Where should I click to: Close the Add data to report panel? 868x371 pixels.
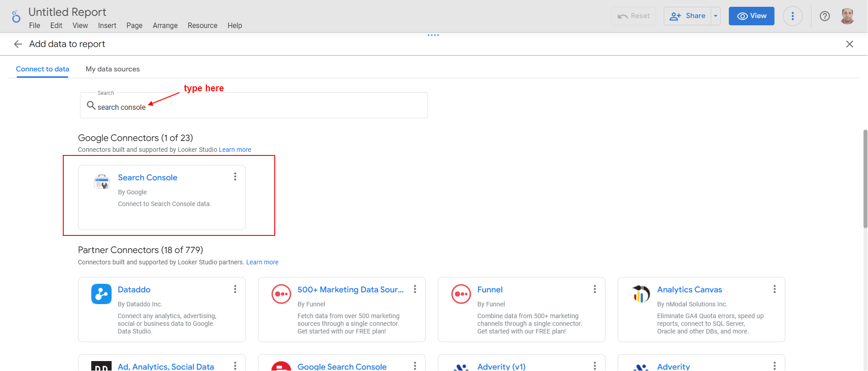click(849, 44)
